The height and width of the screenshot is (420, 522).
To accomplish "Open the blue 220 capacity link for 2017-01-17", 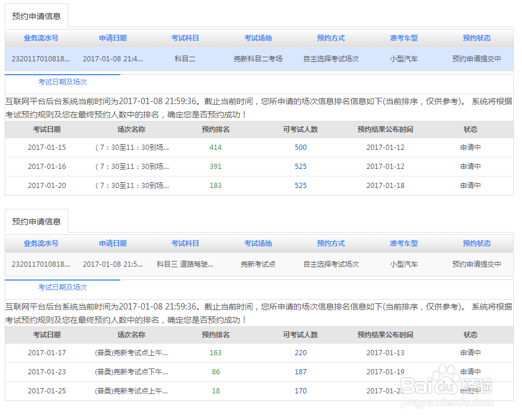I will tap(300, 353).
